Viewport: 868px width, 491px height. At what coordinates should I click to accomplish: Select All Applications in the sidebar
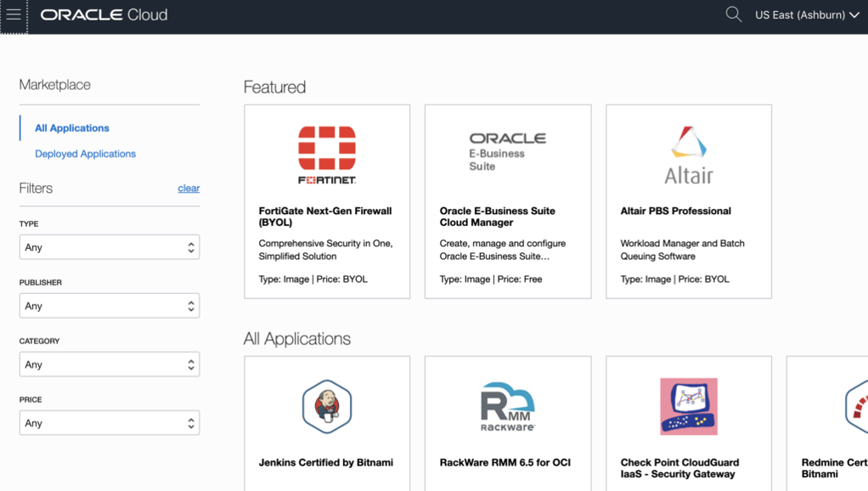[72, 128]
